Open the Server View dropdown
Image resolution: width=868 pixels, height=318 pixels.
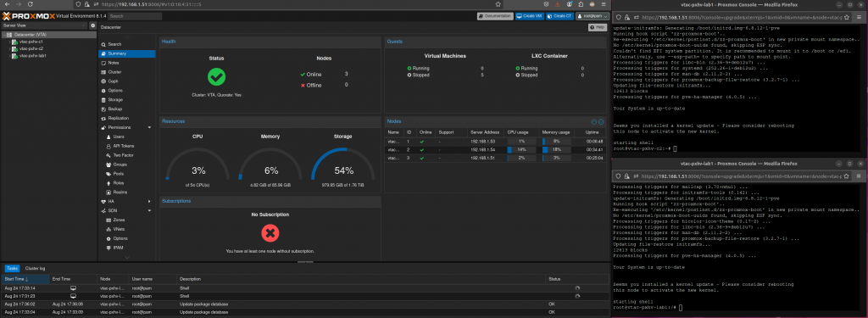pyautogui.click(x=44, y=25)
